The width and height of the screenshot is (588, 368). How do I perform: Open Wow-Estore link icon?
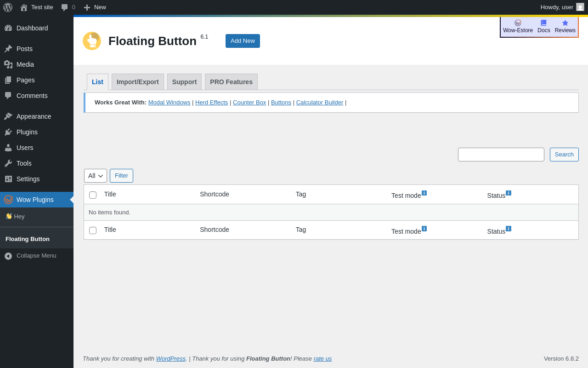(518, 23)
